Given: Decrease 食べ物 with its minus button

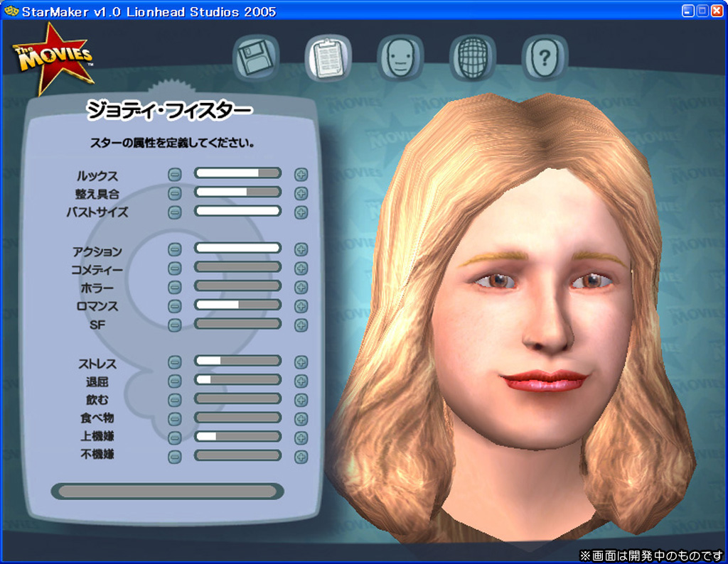Looking at the screenshot, I should click(175, 419).
